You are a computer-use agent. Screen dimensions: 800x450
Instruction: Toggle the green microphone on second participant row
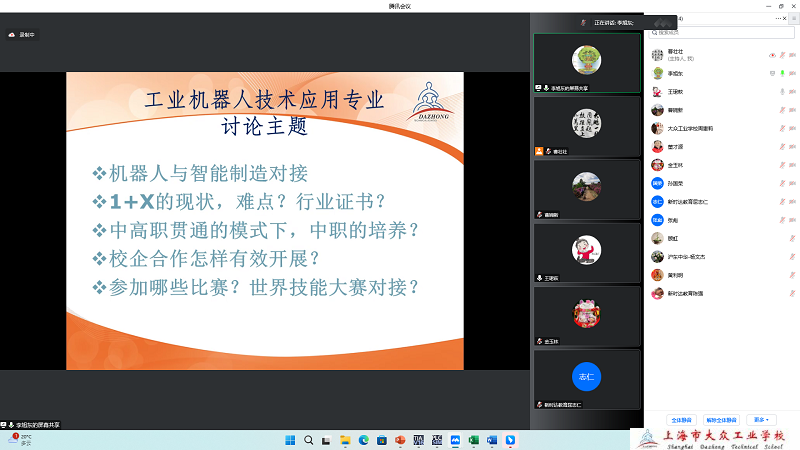point(783,73)
